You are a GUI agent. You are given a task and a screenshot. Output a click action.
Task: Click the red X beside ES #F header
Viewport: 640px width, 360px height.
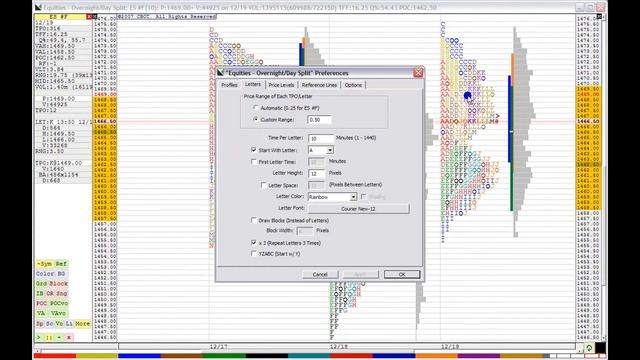pos(89,17)
